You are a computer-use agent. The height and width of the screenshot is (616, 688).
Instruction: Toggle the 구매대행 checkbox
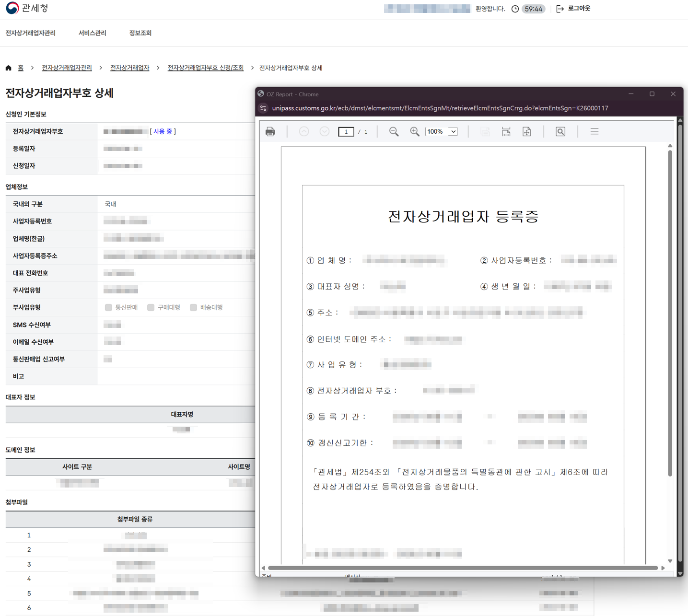click(151, 308)
